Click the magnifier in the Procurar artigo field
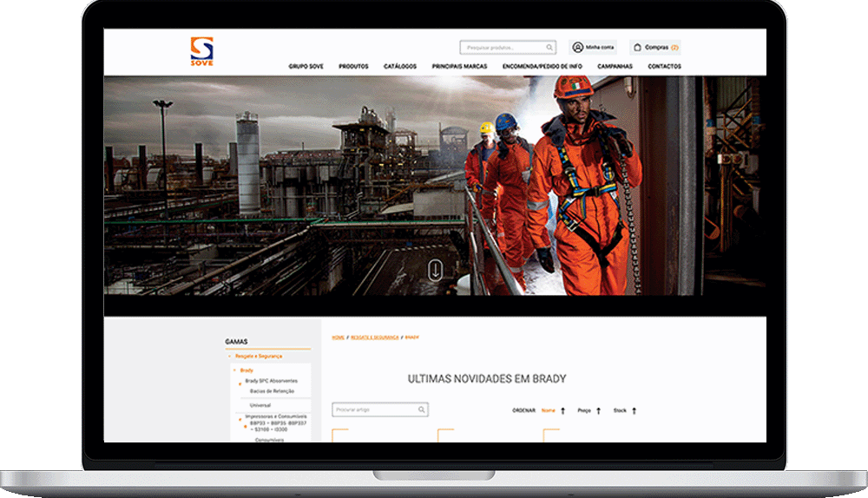 coord(422,410)
